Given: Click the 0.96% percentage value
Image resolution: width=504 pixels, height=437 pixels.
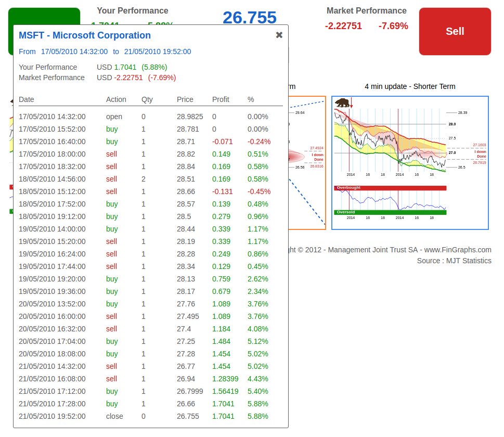Looking at the screenshot, I should coord(258,217).
